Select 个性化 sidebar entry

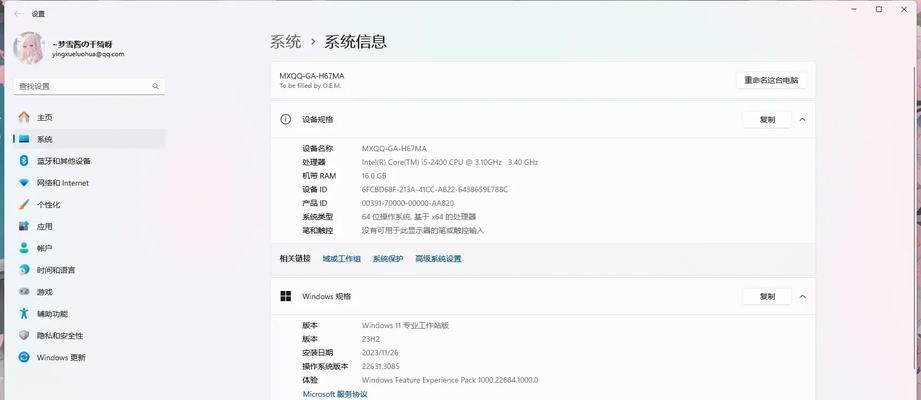(x=89, y=204)
